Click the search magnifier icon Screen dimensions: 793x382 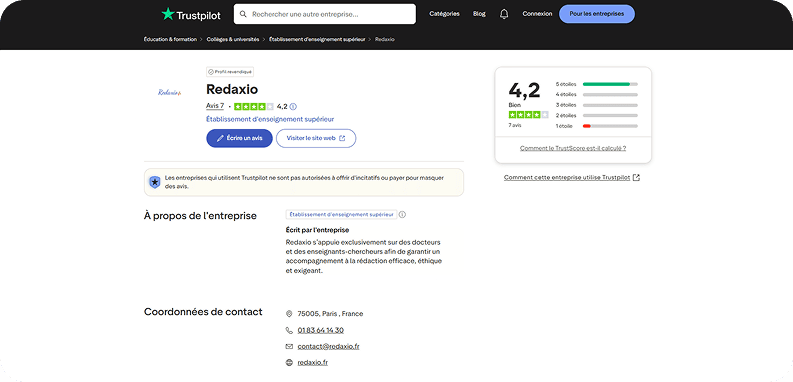(x=243, y=14)
